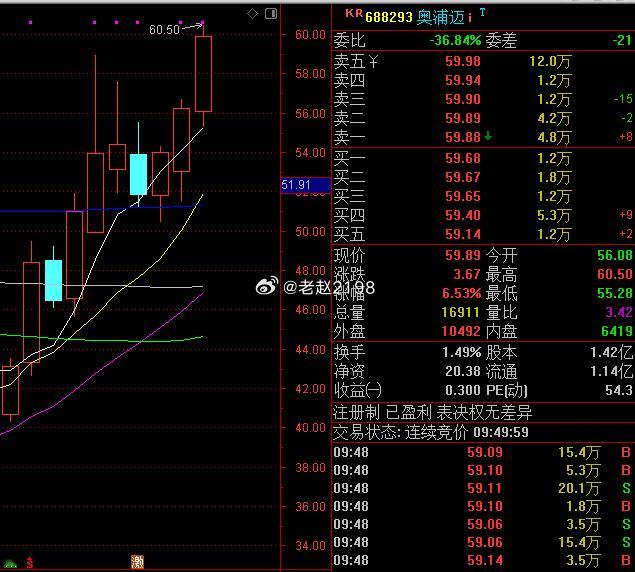Click the 总量 value 16911
635x572 pixels.
click(460, 312)
